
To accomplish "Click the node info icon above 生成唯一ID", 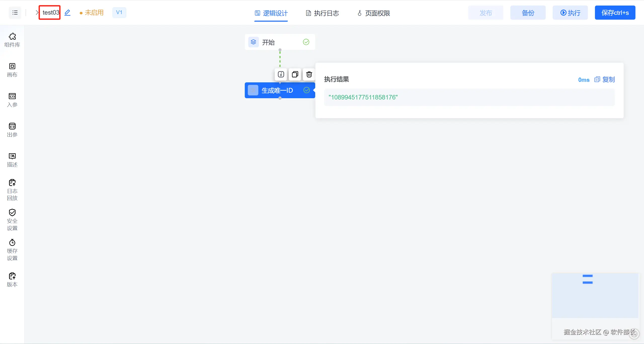I will click(x=281, y=75).
